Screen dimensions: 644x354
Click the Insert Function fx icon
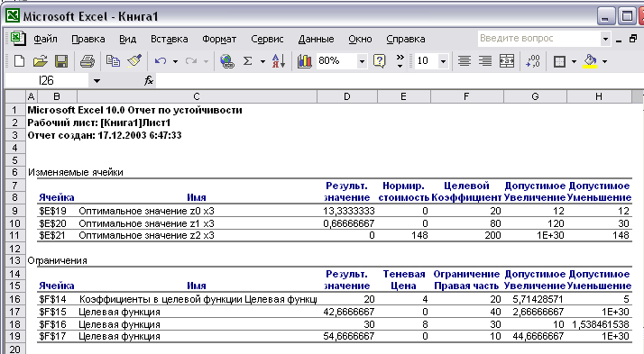pos(149,80)
